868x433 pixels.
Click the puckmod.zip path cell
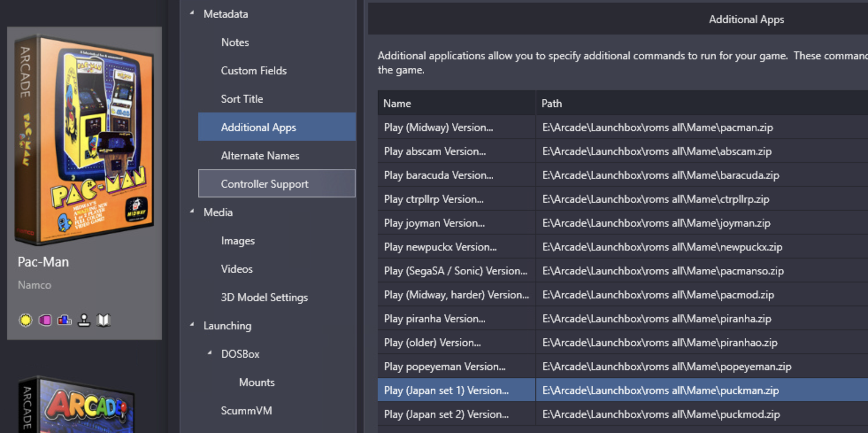point(702,414)
